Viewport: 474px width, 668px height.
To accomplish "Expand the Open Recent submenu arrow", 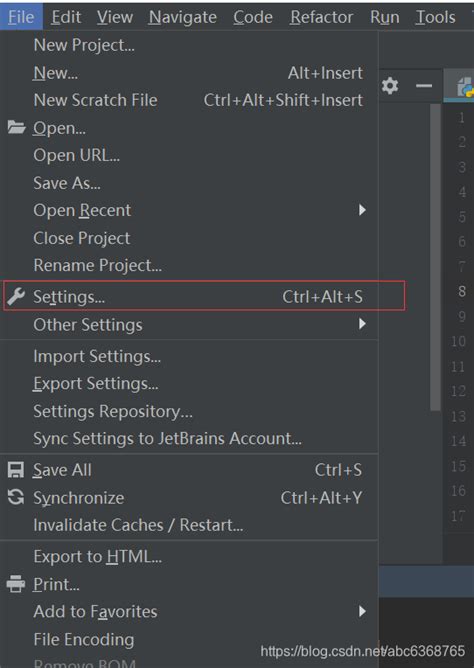I will [362, 210].
